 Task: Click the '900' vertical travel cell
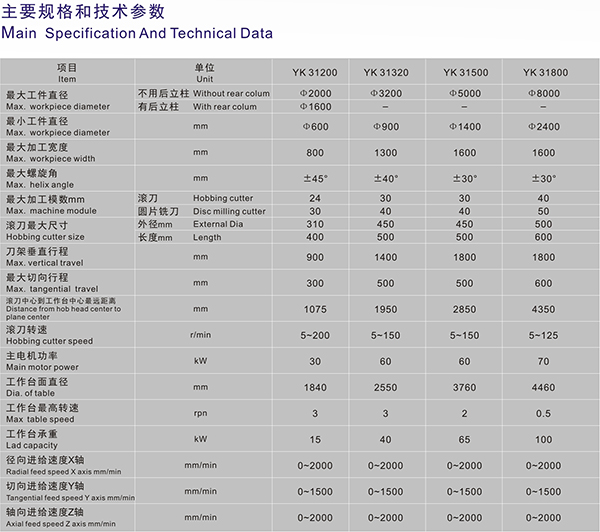coord(315,257)
